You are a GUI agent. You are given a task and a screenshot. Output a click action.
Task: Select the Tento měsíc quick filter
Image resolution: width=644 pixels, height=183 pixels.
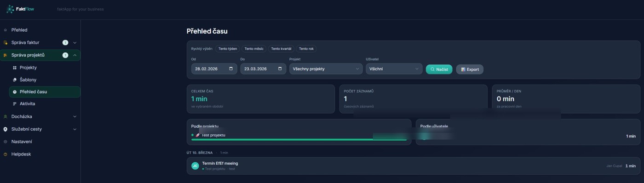[254, 49]
